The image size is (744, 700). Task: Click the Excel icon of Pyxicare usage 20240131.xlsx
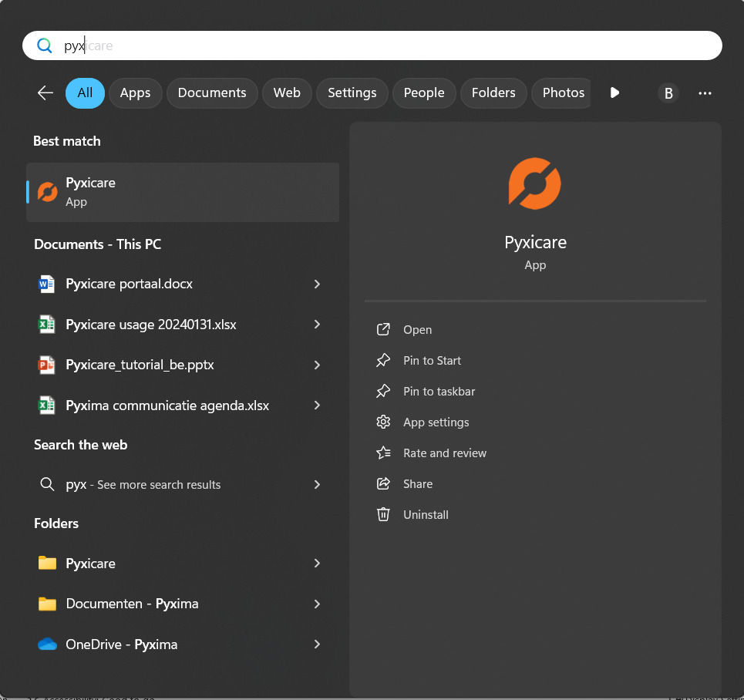[46, 325]
